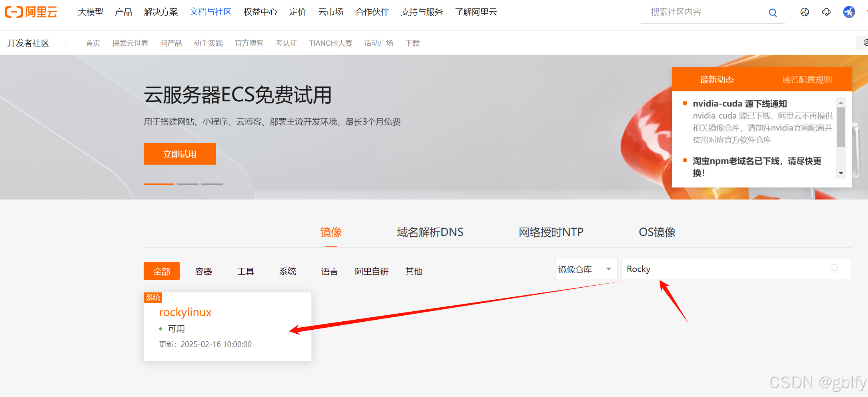The image size is (868, 397).
Task: Click the news panel scrollbar thumb
Action: tap(841, 127)
